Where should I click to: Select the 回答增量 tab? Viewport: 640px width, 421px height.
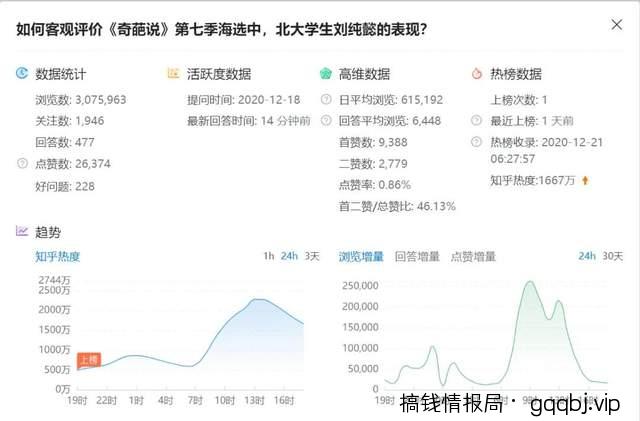417,256
